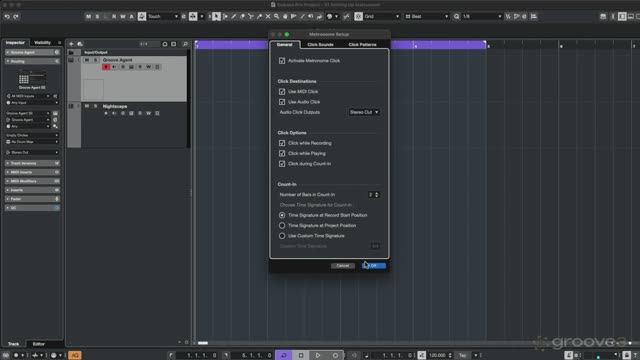Toggle Click while Playing checkbox
Viewport: 640px width, 360px height.
point(282,153)
